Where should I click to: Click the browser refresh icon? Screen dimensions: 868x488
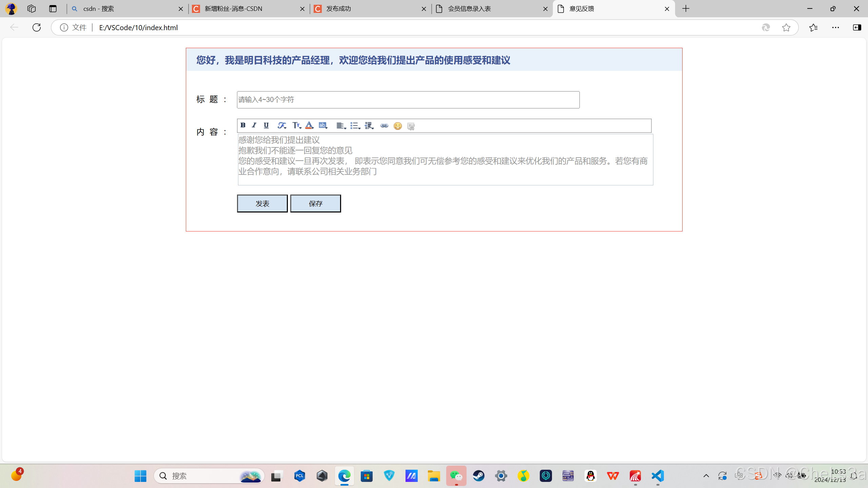tap(37, 27)
